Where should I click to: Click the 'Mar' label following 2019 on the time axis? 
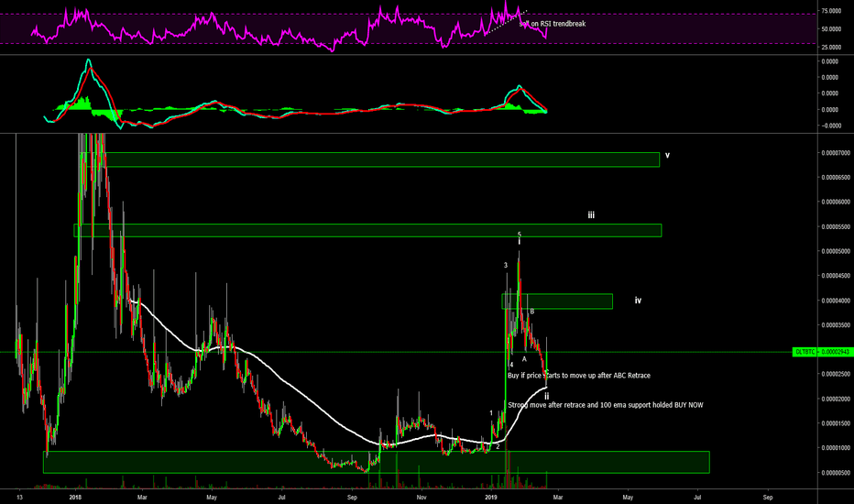click(x=558, y=498)
